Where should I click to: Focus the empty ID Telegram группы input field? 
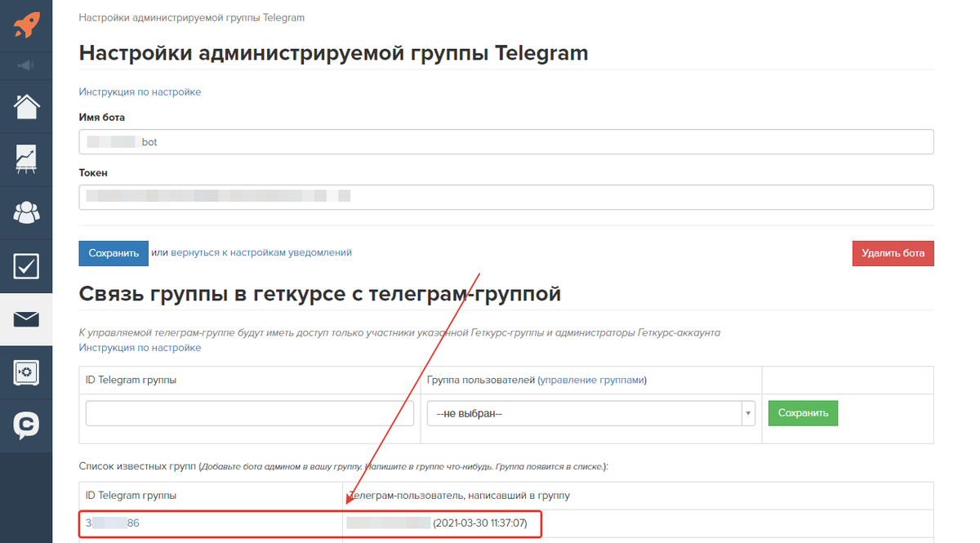(x=249, y=413)
